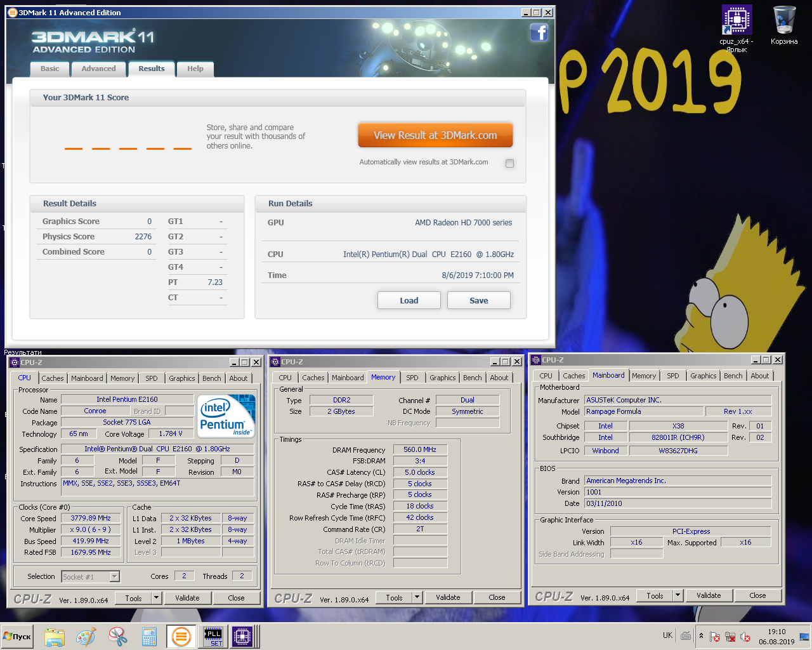
Task: Open Tools dropdown arrow in left CPU-Z
Action: 156,598
